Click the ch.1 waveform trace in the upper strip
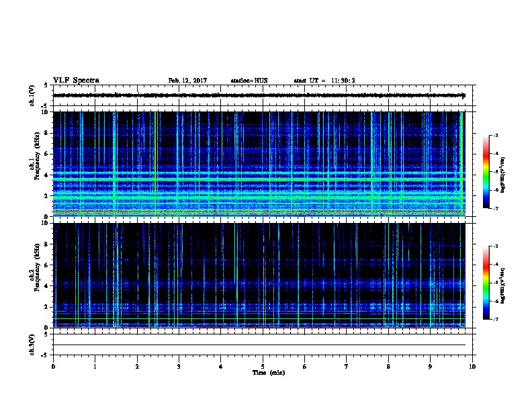Screen dimensions: 532x411 (x=259, y=95)
